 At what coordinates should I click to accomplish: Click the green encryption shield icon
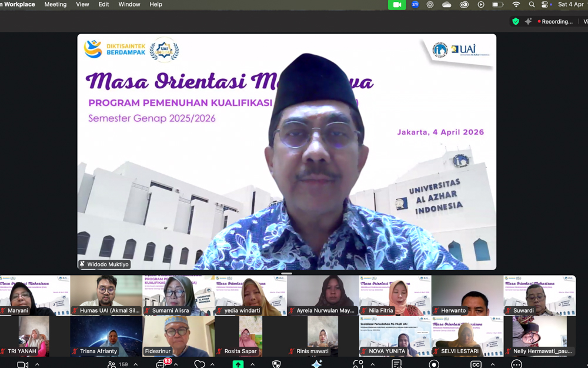[x=516, y=22]
